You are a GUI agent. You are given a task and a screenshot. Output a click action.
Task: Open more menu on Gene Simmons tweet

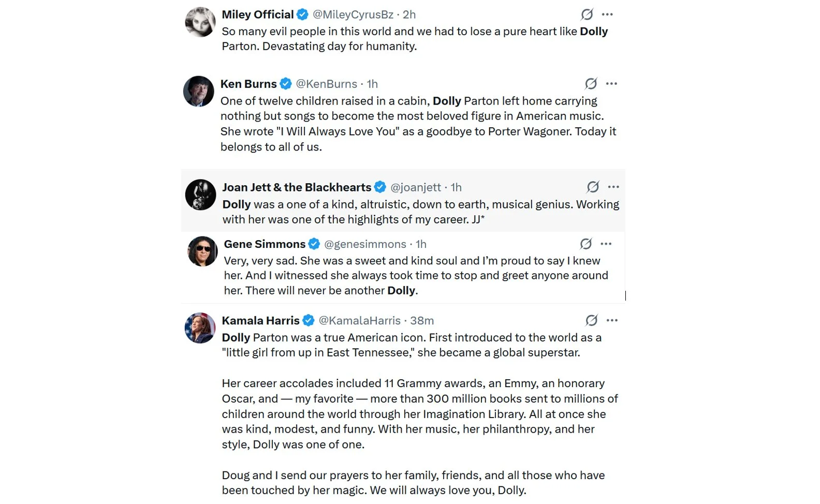coord(606,244)
